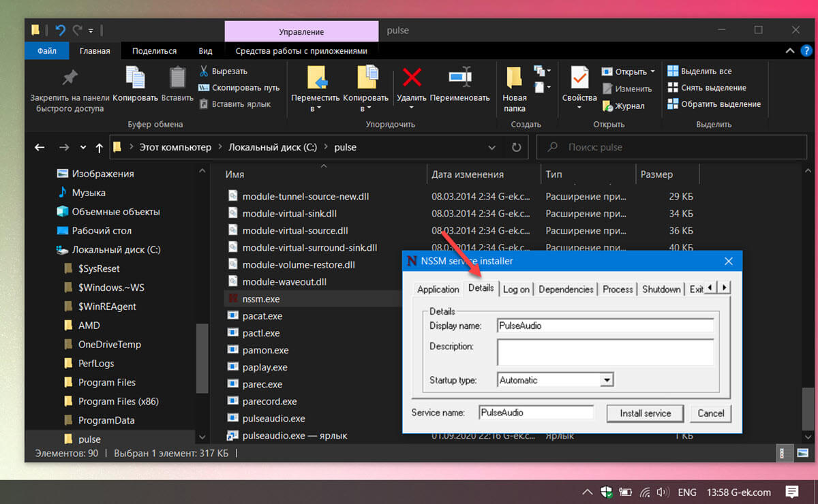This screenshot has height=504, width=818.
Task: Click Локальный диск (C:) breadcrumb
Action: point(273,147)
